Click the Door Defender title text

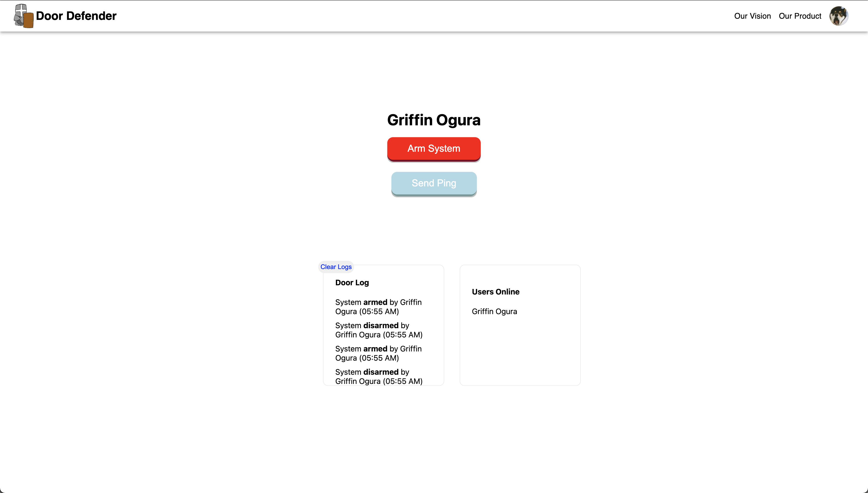[76, 16]
